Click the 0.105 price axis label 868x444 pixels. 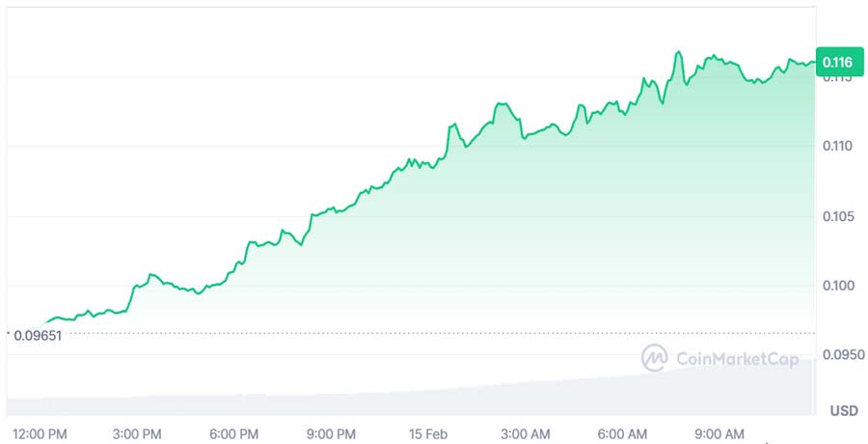[x=836, y=216]
